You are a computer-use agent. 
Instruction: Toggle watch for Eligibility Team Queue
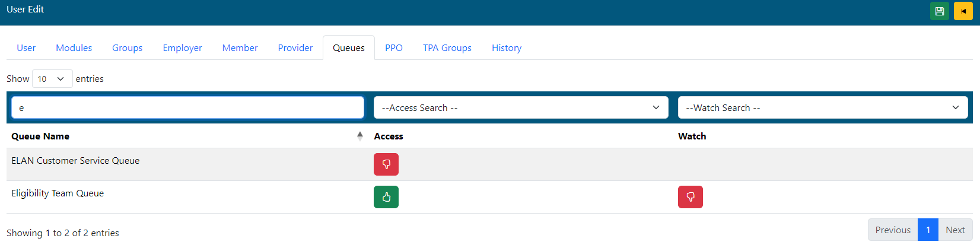[x=690, y=197]
